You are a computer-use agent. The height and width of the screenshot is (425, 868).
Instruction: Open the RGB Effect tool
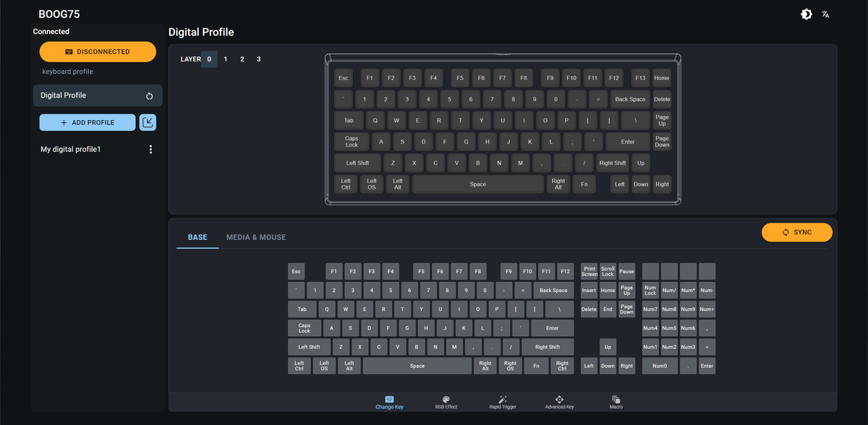click(x=446, y=403)
